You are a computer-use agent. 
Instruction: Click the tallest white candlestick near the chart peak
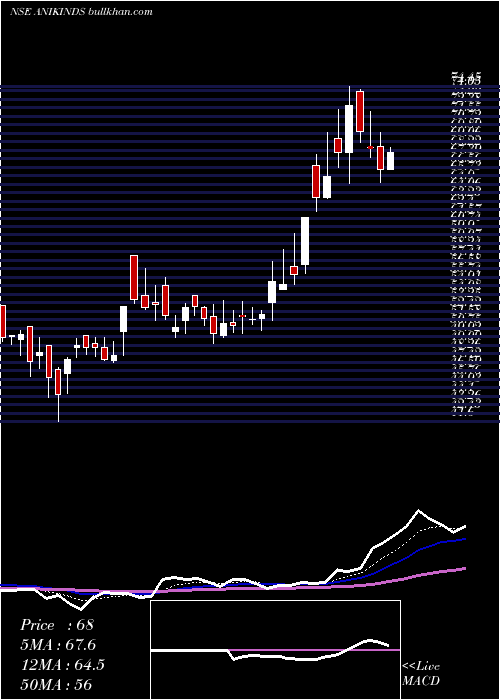pos(349,129)
